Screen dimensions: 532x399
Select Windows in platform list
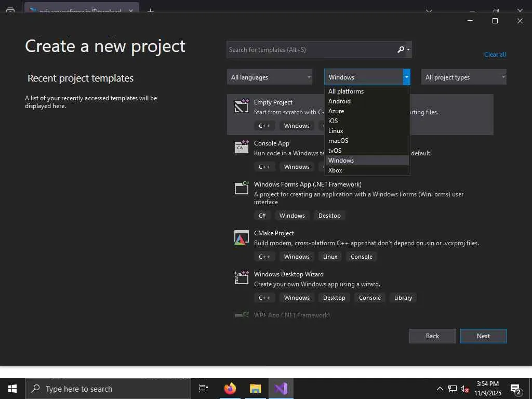pyautogui.click(x=367, y=160)
